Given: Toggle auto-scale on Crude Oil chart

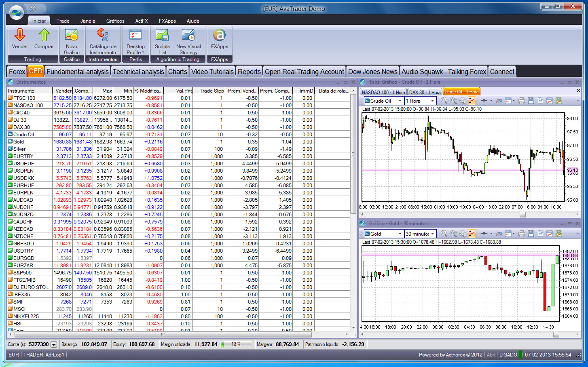Looking at the screenshot, I should (472, 101).
